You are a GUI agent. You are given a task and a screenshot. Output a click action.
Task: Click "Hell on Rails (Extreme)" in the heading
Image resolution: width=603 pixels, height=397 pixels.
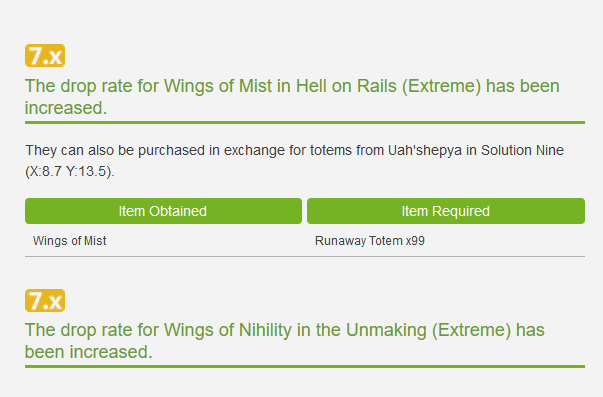point(388,86)
